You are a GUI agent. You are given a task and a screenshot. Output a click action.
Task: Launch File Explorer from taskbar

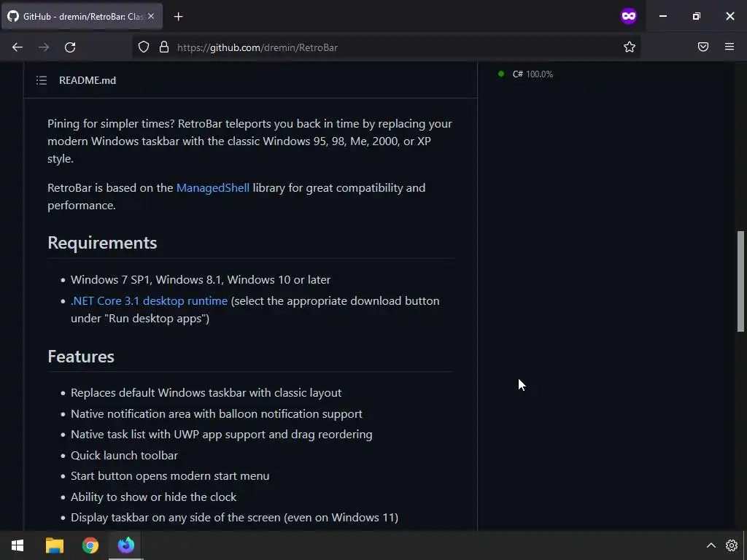click(x=54, y=545)
